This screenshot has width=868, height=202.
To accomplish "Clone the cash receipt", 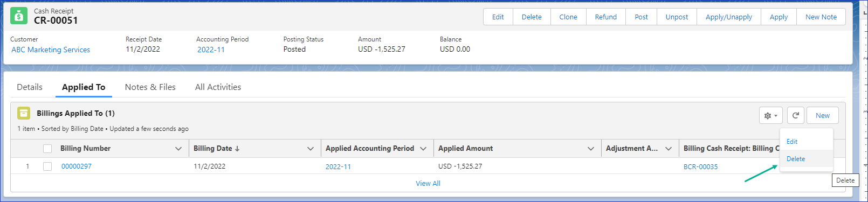I will pos(568,17).
